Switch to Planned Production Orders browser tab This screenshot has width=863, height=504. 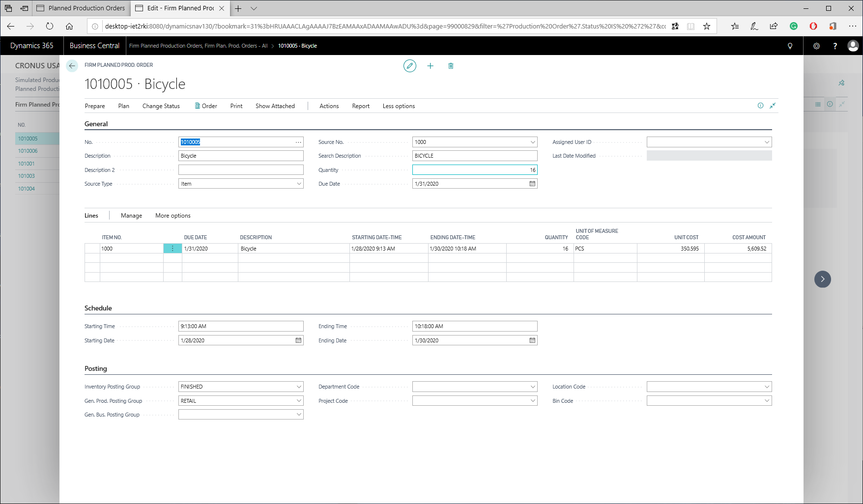(x=82, y=8)
